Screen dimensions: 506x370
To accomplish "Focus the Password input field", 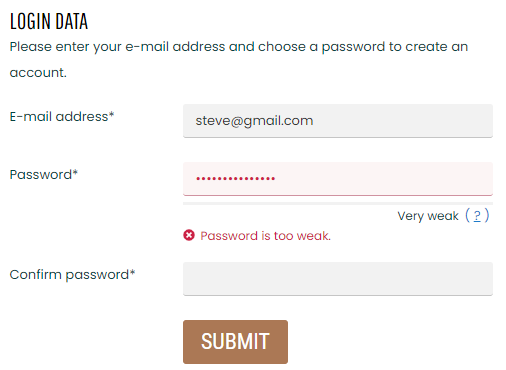I will [x=338, y=179].
